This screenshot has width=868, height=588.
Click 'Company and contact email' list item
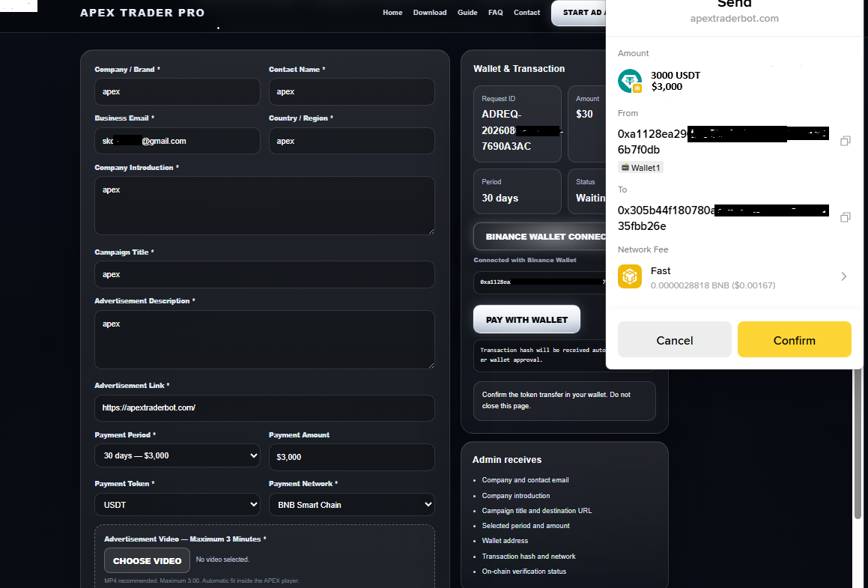coord(525,480)
